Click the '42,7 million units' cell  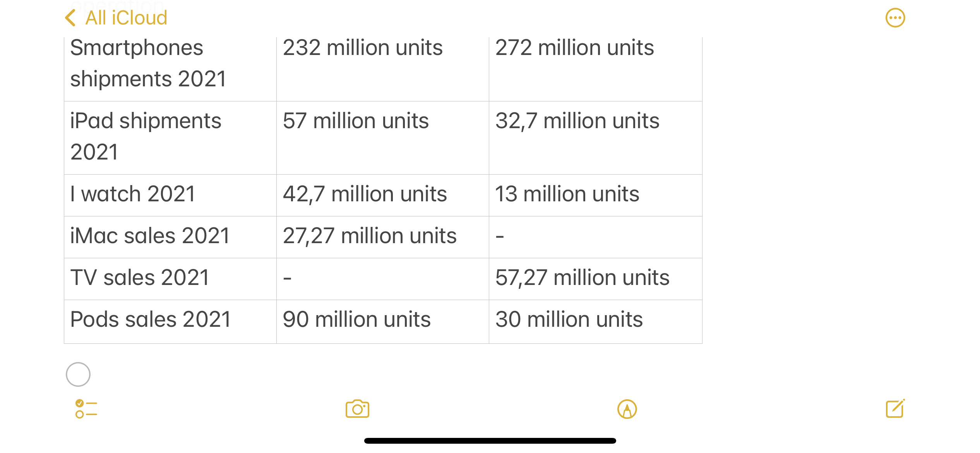[365, 194]
